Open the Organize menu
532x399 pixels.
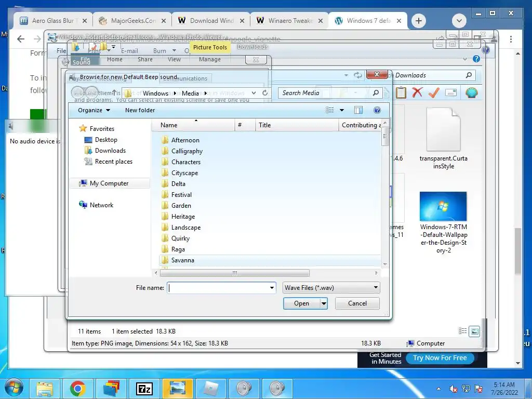point(94,110)
